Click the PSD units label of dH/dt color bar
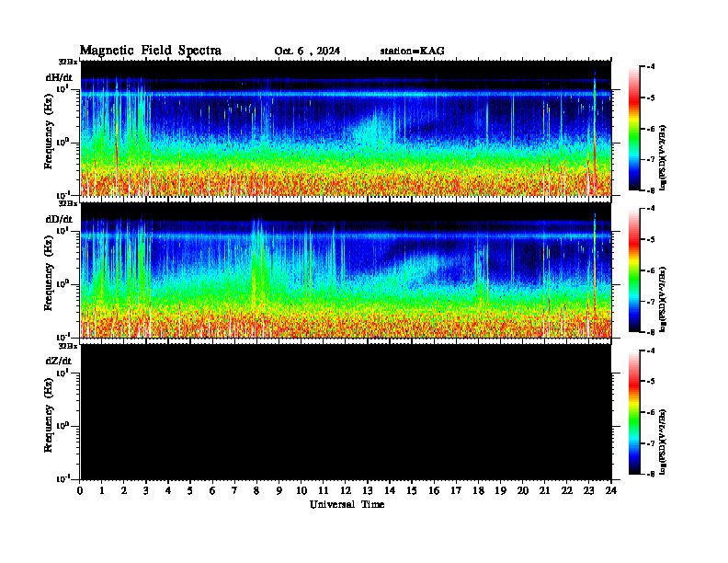 [x=664, y=157]
